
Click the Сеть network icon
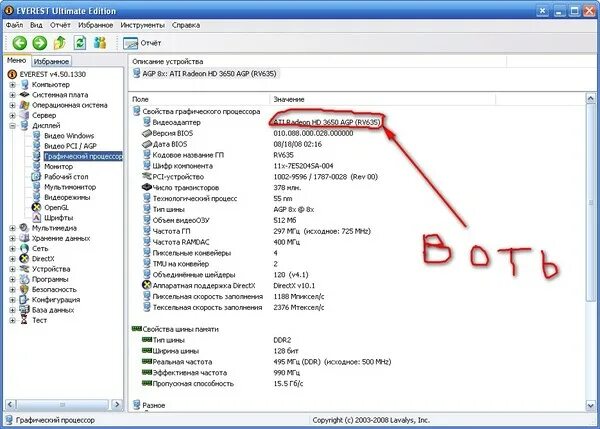tap(24, 248)
